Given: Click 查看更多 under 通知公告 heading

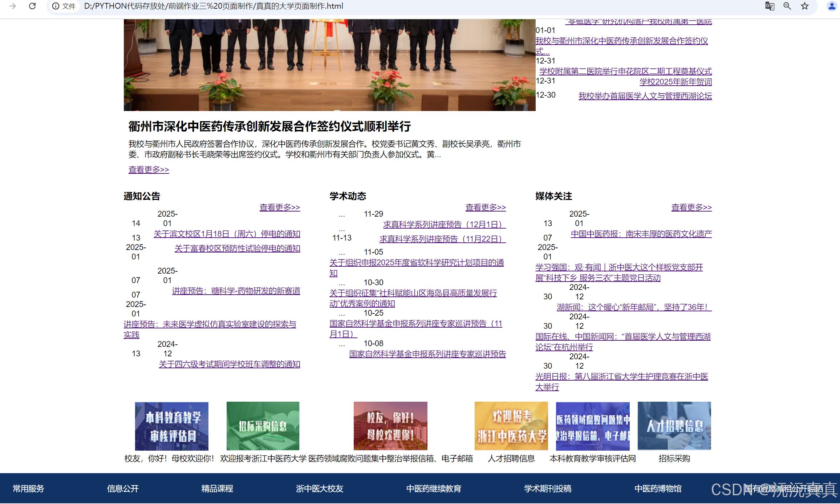Looking at the screenshot, I should pyautogui.click(x=280, y=207).
